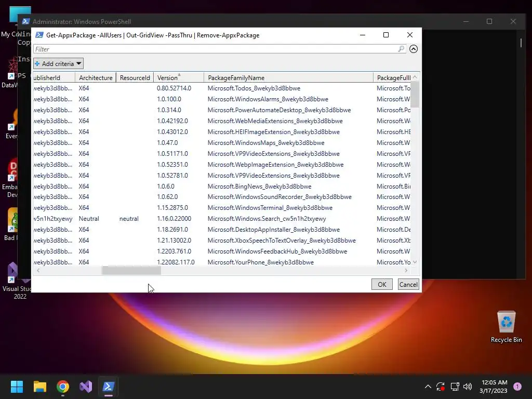Select the Microsoft.PowerAutomateDesktop_8wekyb3d8bbwe row
Screen dimensions: 532x399
click(222, 110)
